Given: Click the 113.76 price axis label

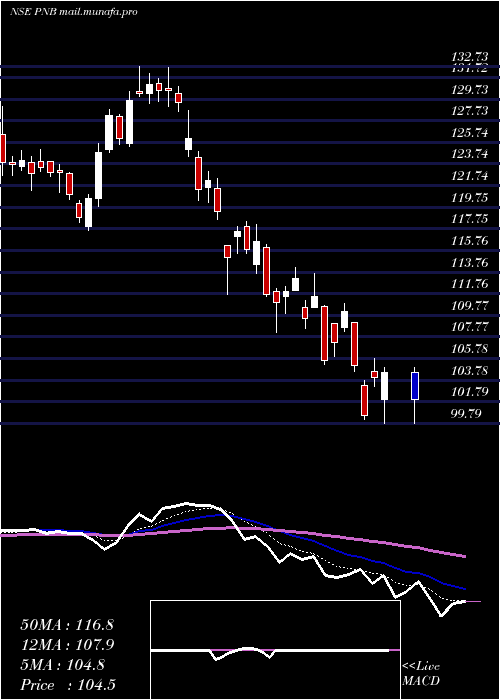Looking at the screenshot, I should coord(469,262).
